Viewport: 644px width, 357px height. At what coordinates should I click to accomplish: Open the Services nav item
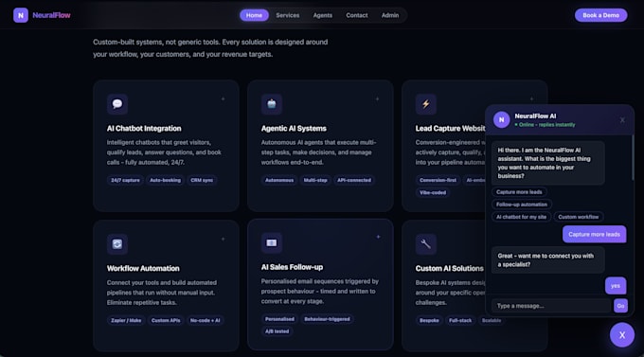tap(288, 15)
